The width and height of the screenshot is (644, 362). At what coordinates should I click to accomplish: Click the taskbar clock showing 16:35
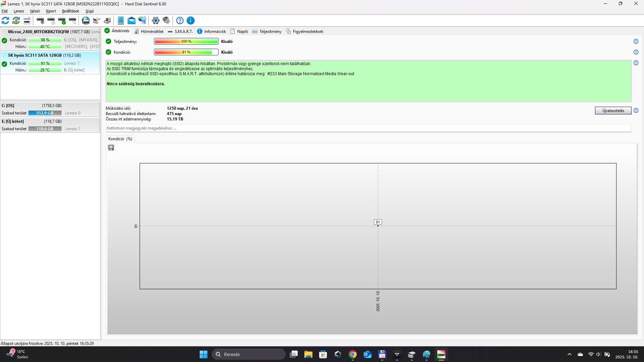point(627,354)
